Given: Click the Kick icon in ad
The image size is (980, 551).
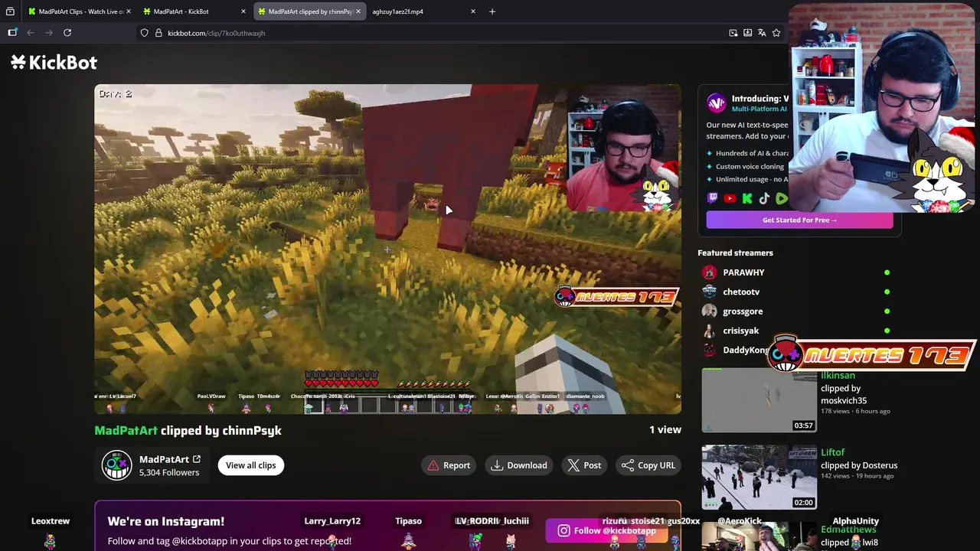Looking at the screenshot, I should pos(747,198).
